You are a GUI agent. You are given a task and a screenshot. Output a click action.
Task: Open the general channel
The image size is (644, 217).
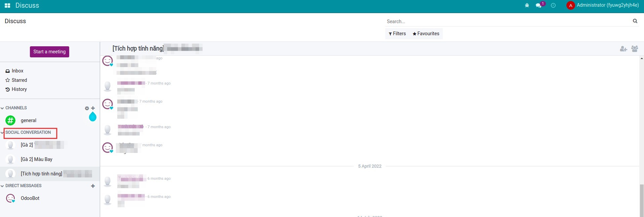point(28,120)
